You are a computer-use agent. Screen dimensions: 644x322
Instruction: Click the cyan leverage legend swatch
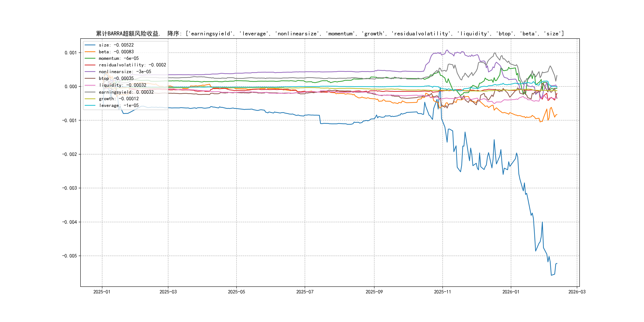[x=90, y=106]
